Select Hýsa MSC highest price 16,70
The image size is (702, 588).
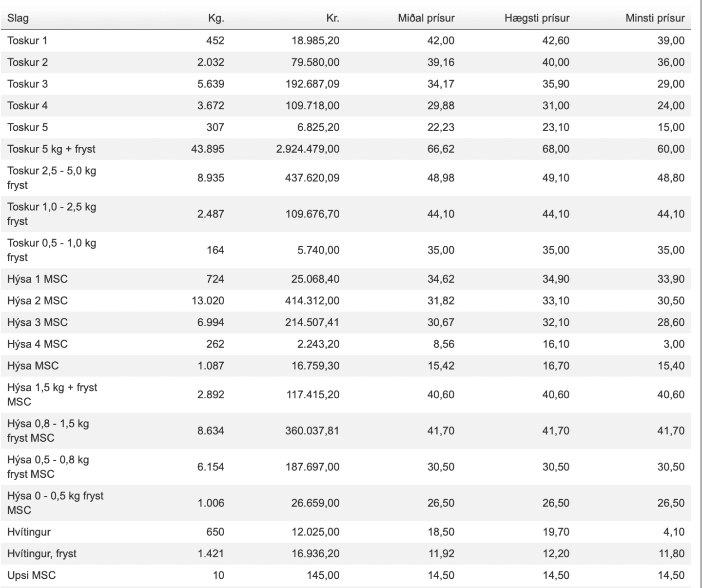click(x=556, y=366)
